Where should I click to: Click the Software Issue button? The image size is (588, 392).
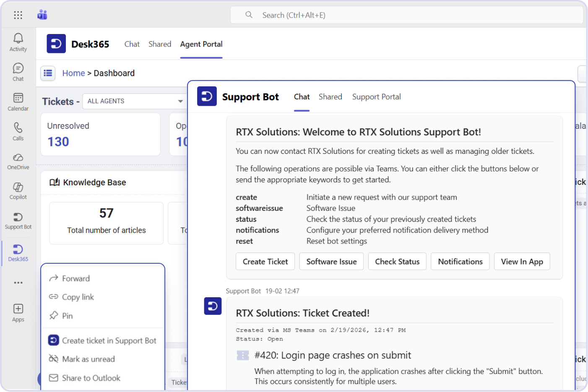click(331, 262)
